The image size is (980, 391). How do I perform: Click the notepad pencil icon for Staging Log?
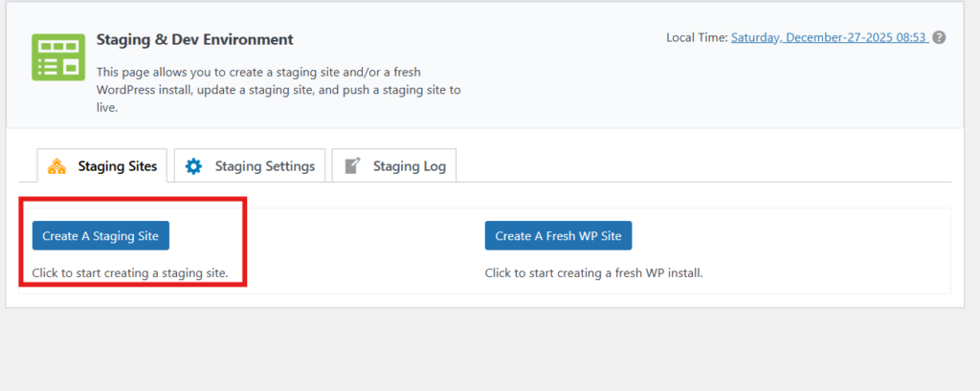pyautogui.click(x=352, y=166)
